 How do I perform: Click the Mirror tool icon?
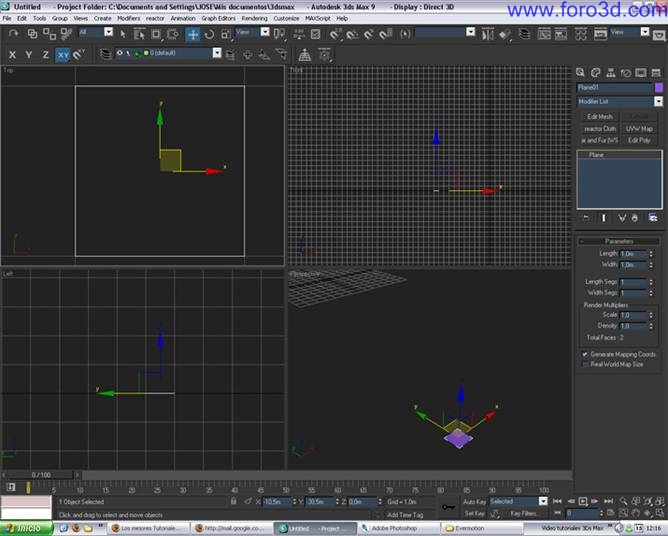487,34
